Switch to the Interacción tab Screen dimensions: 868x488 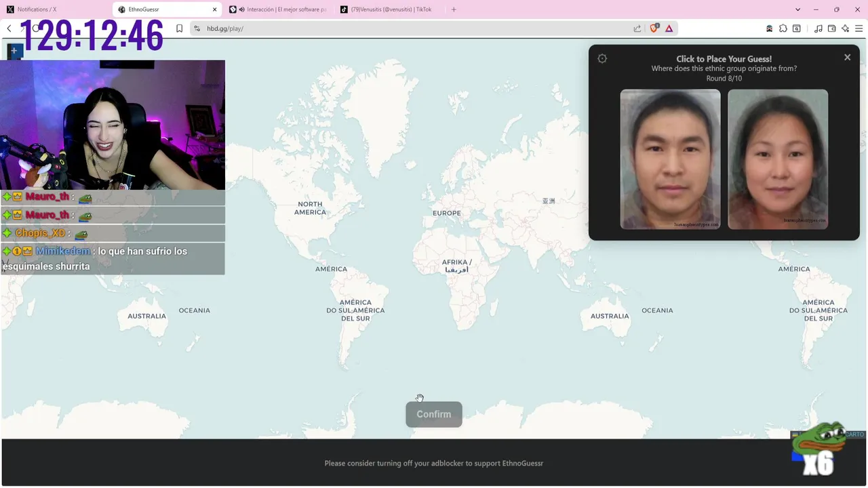278,9
